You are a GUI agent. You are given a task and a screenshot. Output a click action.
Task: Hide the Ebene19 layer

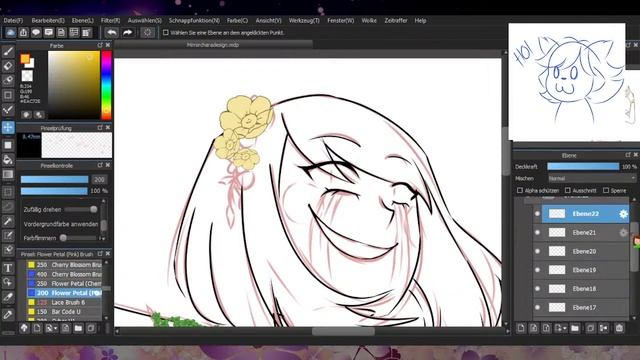[538, 270]
